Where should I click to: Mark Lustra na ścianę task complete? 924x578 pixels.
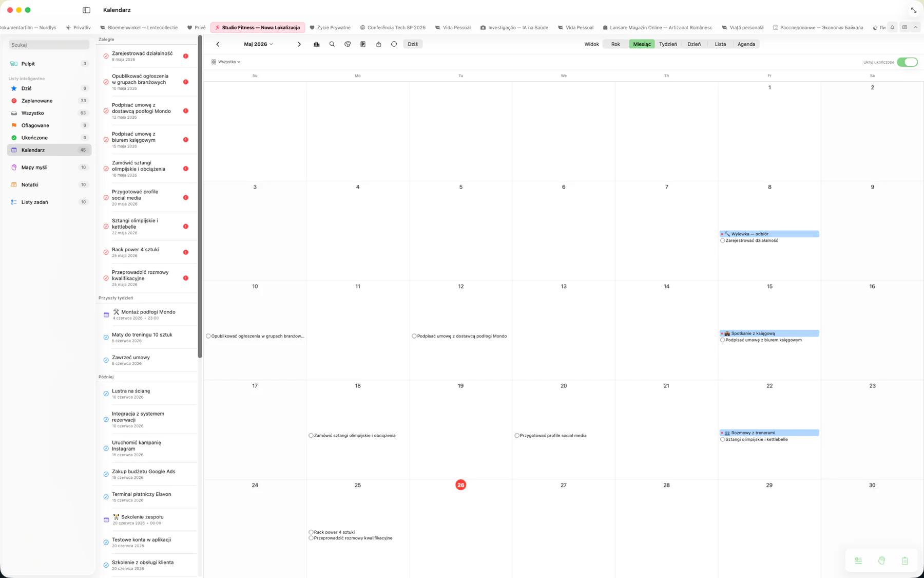(106, 394)
